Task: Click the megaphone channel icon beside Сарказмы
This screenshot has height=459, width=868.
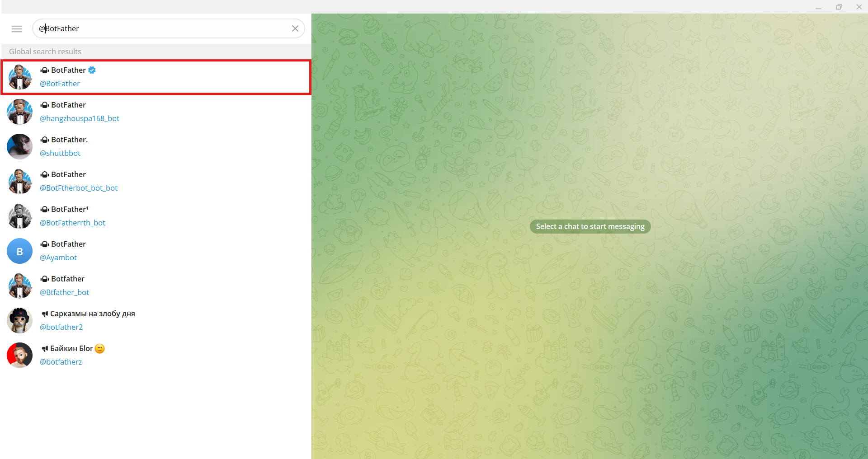Action: 44,314
